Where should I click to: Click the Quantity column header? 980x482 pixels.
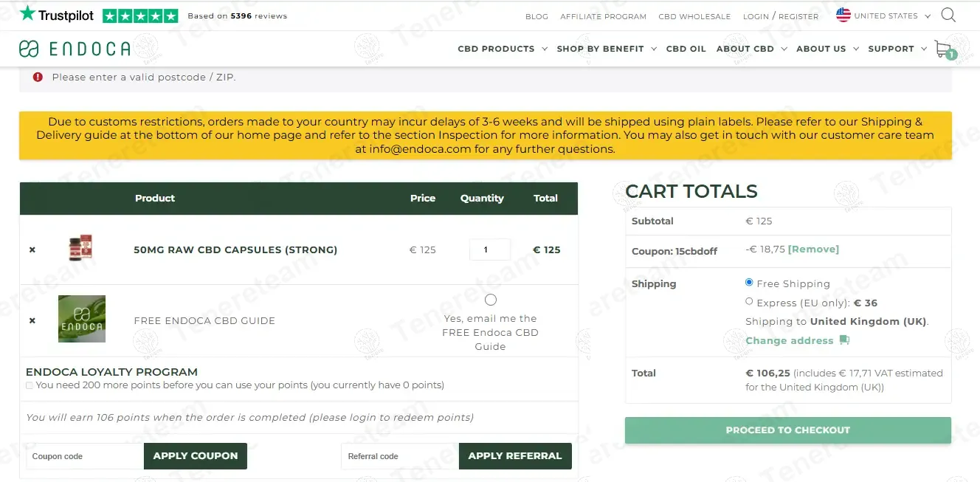pyautogui.click(x=482, y=198)
